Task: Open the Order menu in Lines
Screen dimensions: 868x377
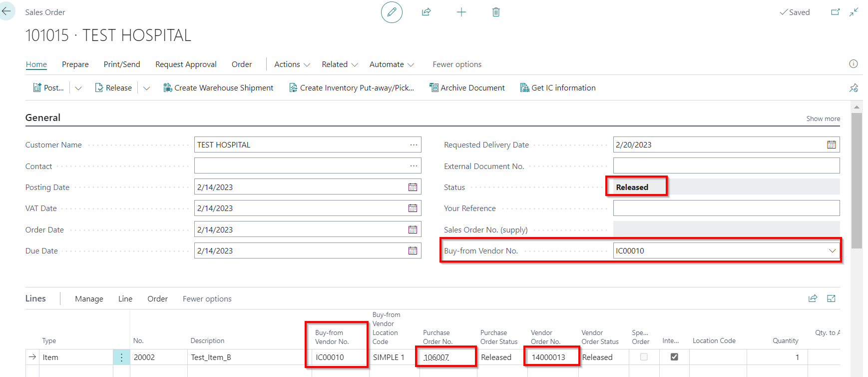Action: point(157,299)
